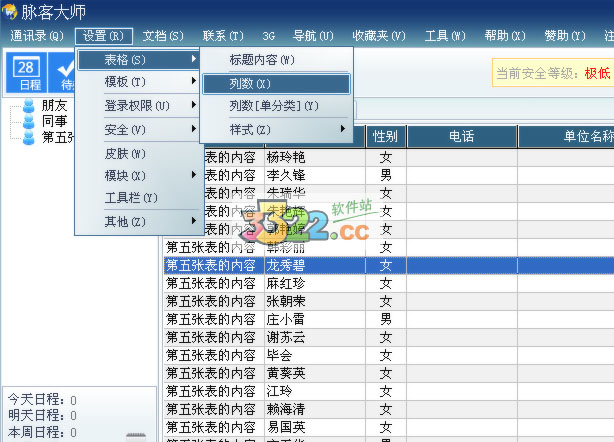Choose 安全(V) menu entry
This screenshot has width=614, height=442.
tap(139, 129)
